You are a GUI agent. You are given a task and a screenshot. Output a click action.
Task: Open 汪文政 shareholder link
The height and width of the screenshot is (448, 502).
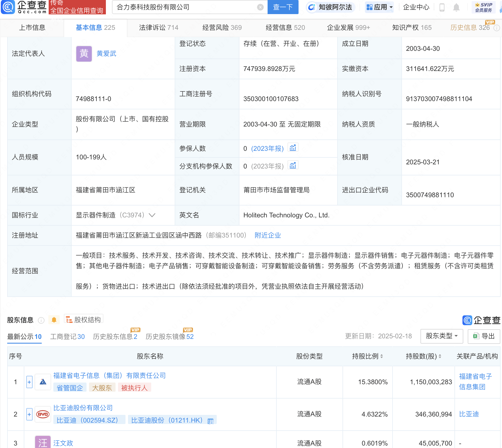tap(63, 443)
